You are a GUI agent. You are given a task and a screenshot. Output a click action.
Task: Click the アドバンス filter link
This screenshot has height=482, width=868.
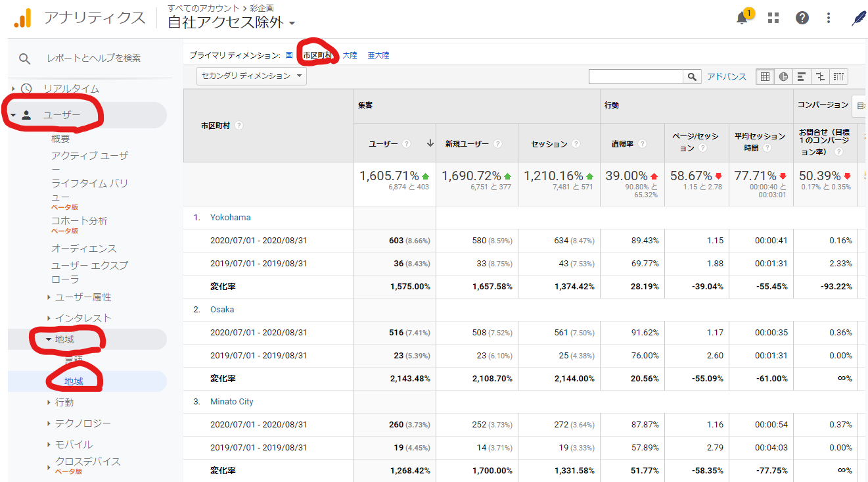727,77
